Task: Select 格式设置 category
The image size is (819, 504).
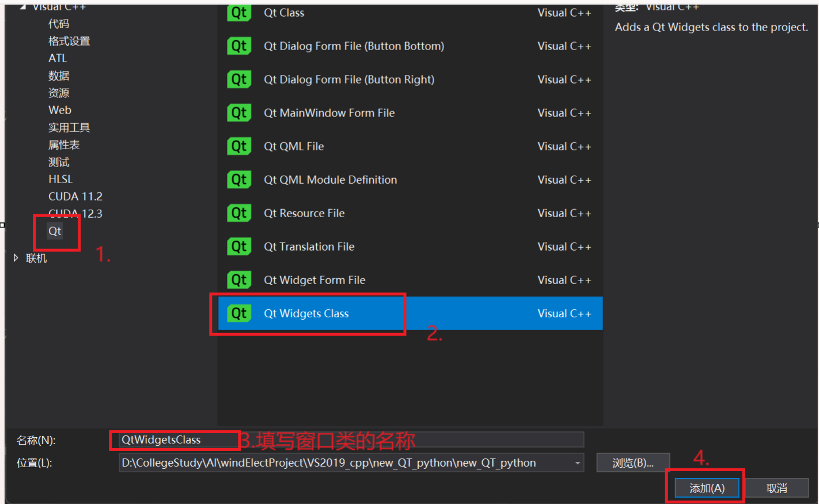Action: point(69,41)
